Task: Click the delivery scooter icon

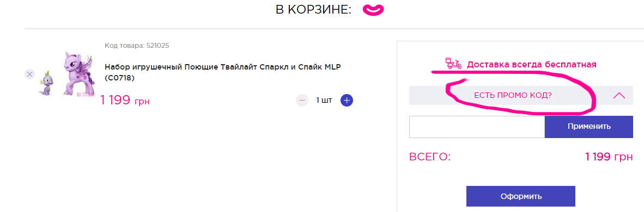Action: point(453,64)
